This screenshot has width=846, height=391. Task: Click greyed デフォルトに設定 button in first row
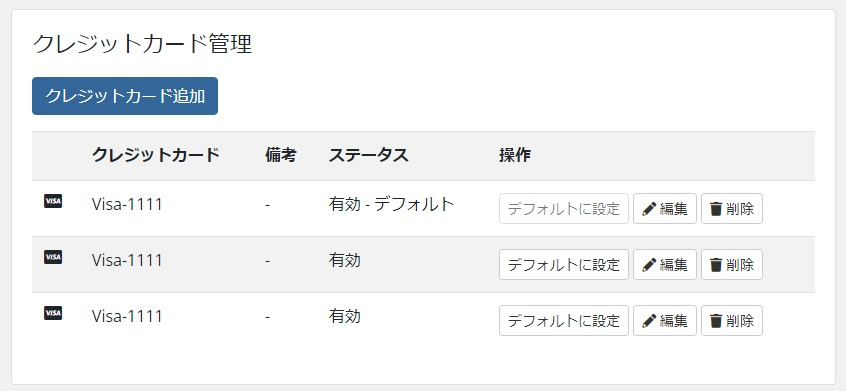(564, 208)
